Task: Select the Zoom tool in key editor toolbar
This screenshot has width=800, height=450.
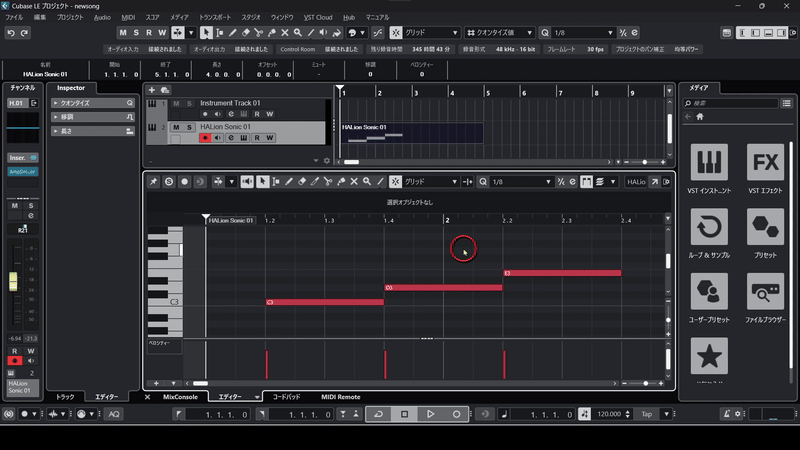Action: 367,182
